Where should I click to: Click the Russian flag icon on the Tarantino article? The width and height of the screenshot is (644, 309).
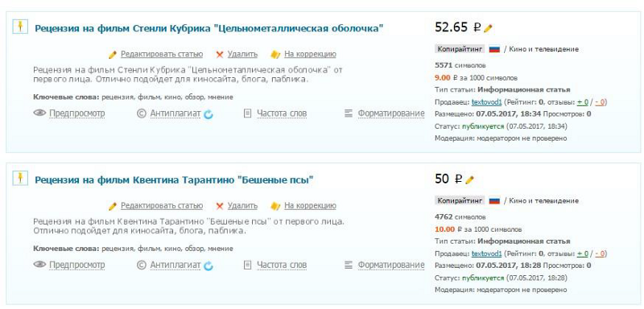[x=494, y=200]
